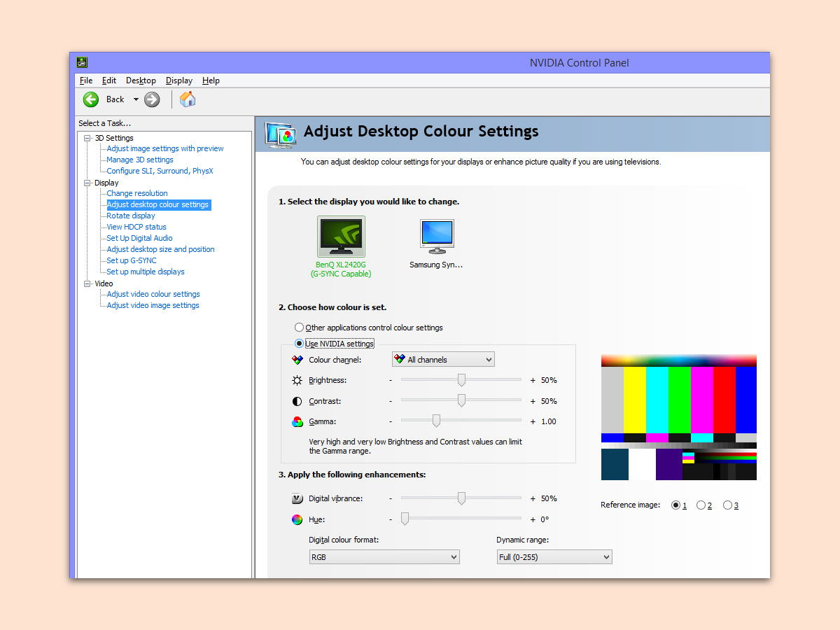This screenshot has height=630, width=840.
Task: Click the Contrast slider handle
Action: pyautogui.click(x=461, y=401)
